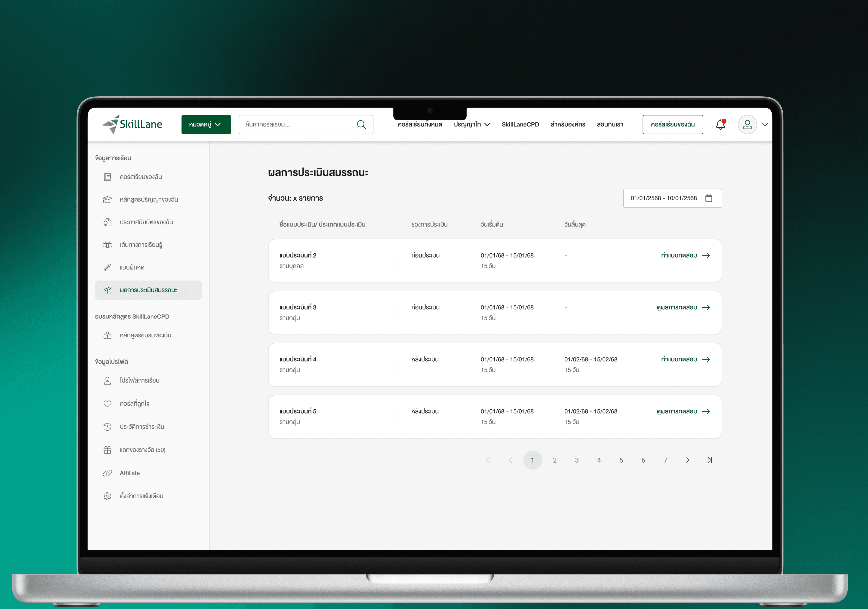Click the gear icon for ตั้งค่าการแจ้งเตือน
This screenshot has width=868, height=609.
[107, 496]
